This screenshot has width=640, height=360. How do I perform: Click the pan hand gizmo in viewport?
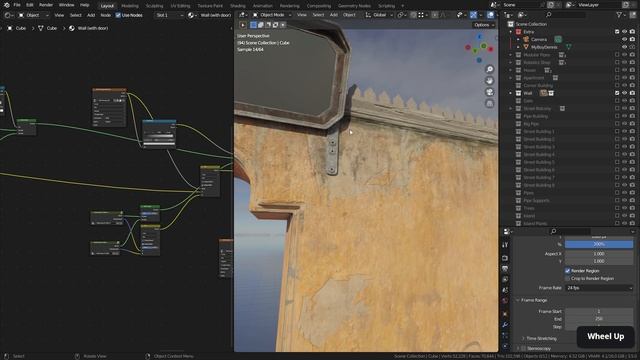click(489, 81)
